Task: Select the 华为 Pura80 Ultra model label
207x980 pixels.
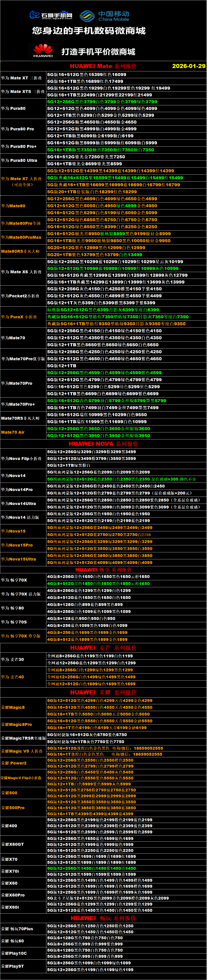Action: [x=19, y=161]
